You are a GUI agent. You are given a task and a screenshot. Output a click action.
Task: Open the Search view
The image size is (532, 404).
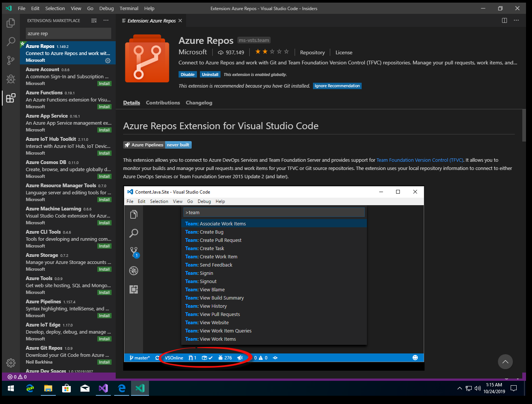[10, 42]
